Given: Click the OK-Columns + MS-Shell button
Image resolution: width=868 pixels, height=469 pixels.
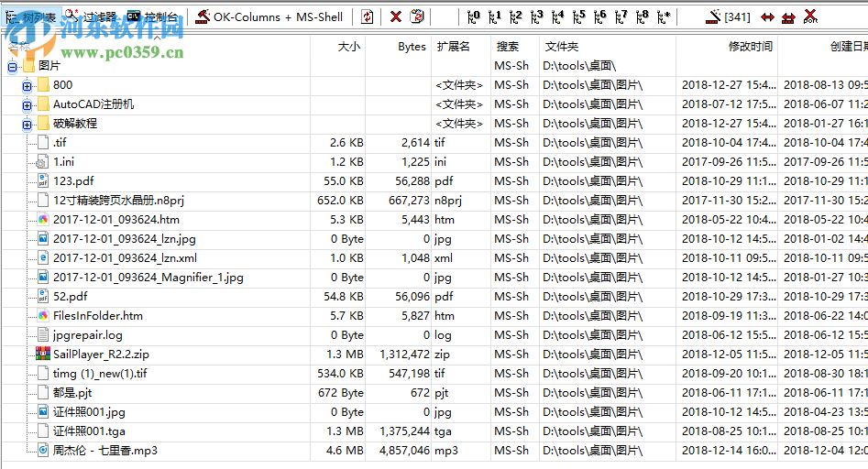Looking at the screenshot, I should 269,17.
